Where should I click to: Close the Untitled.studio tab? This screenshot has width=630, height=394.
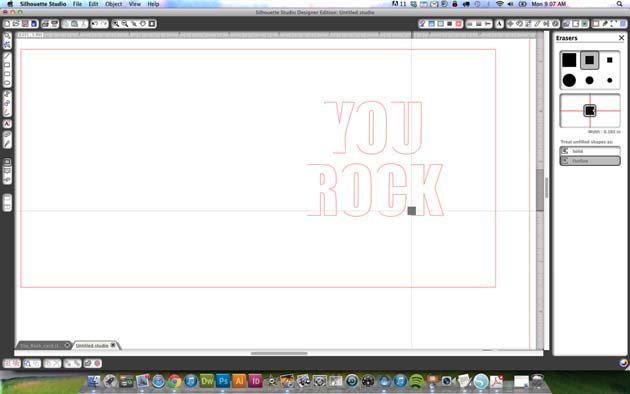pyautogui.click(x=113, y=345)
